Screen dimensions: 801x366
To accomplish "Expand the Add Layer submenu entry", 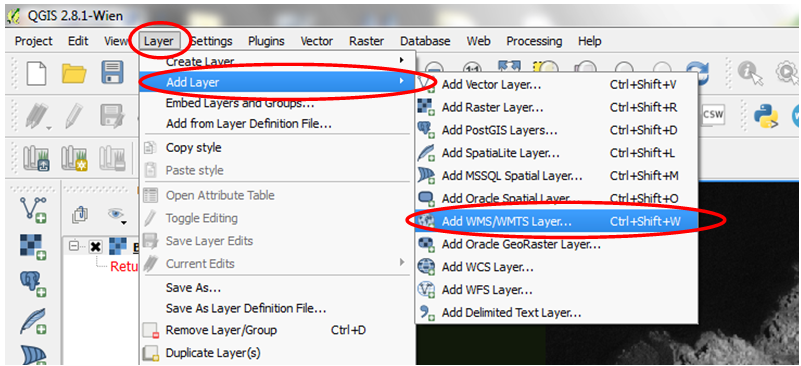I will coord(278,82).
